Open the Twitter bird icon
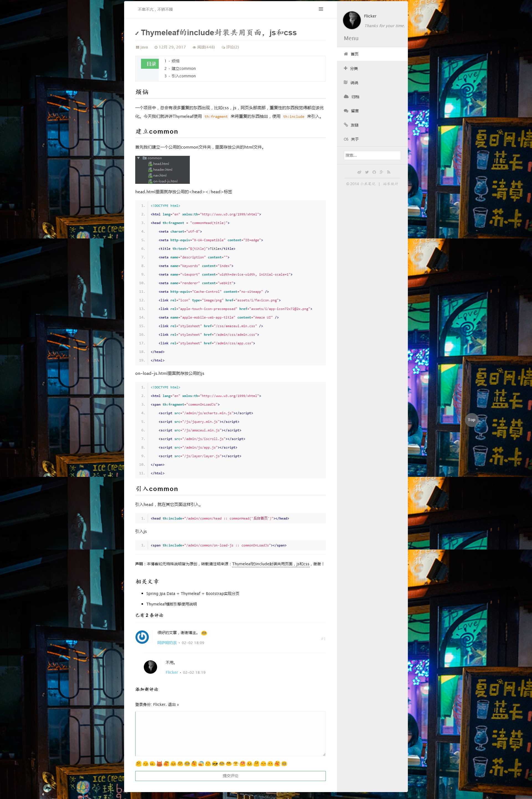 coord(367,172)
